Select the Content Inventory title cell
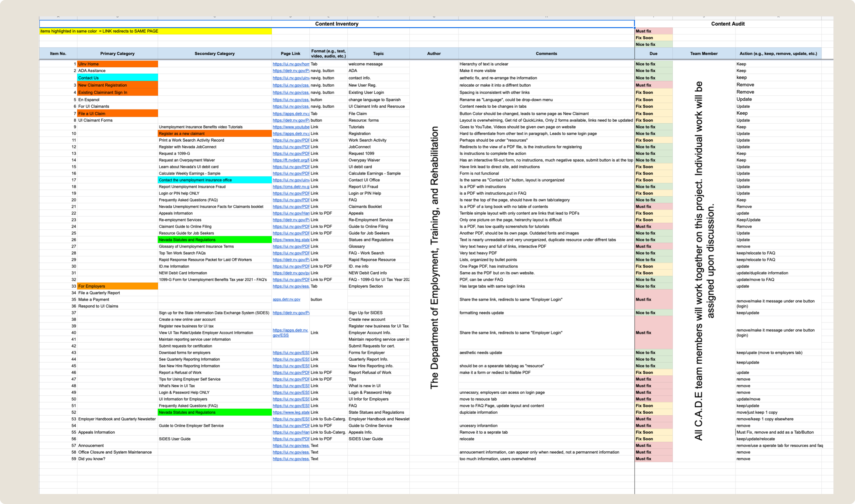This screenshot has width=855, height=504. click(x=336, y=24)
